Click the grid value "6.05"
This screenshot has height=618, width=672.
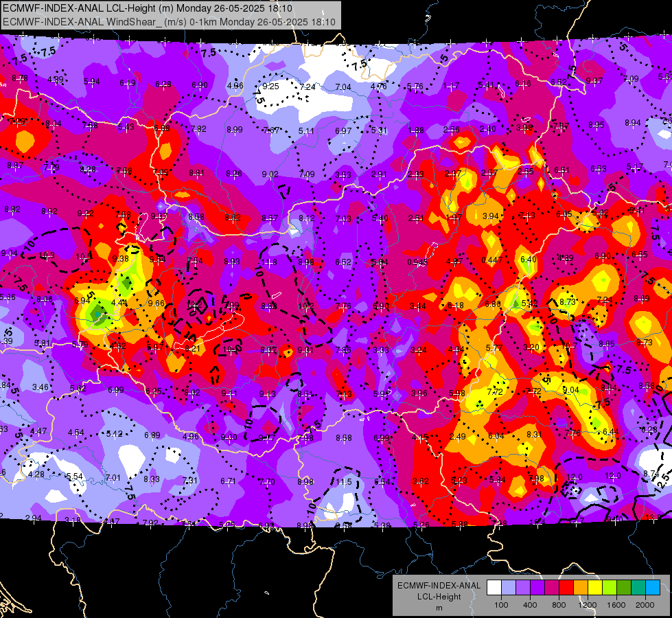point(564,214)
